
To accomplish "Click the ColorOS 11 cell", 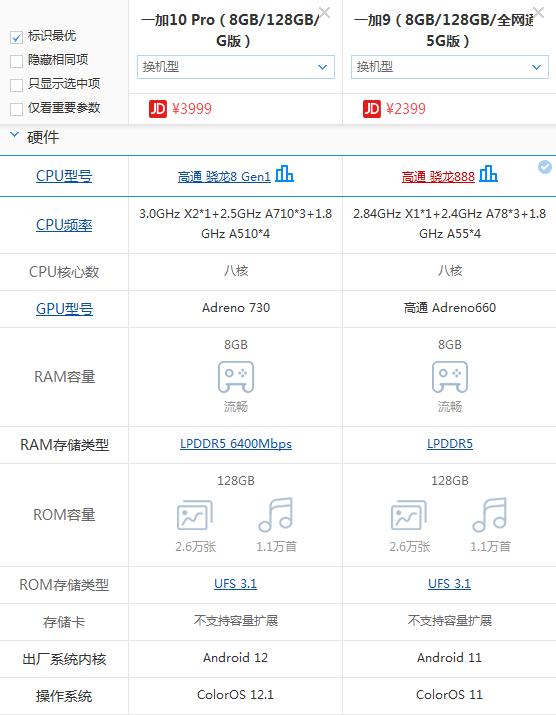I will (x=449, y=694).
